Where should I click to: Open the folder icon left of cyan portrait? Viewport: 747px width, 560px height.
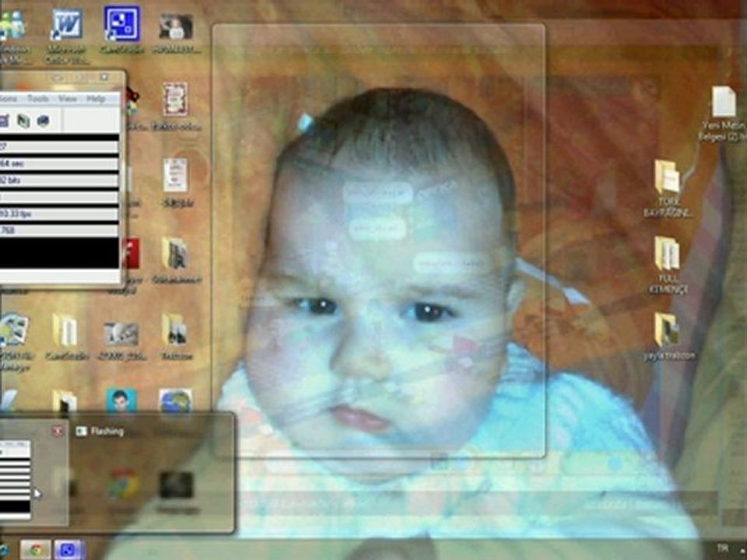(x=65, y=401)
